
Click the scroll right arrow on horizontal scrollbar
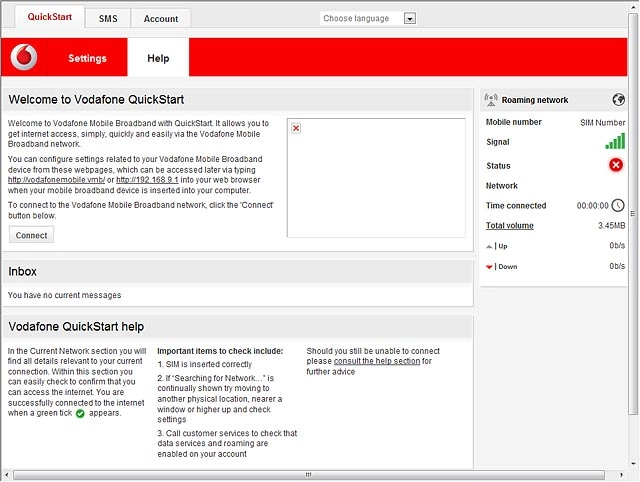tap(621, 475)
